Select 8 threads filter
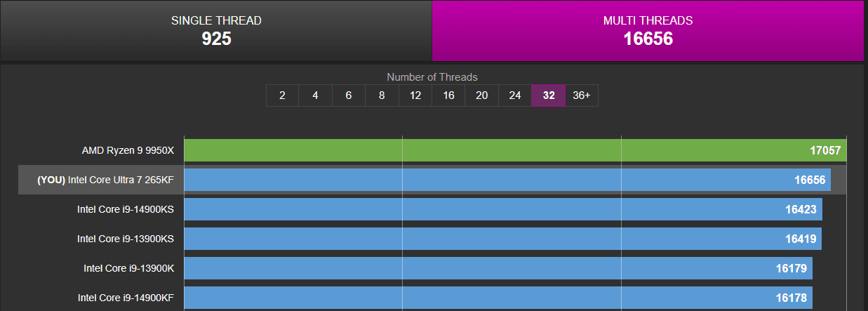Screen dimensions: 868x311 pos(382,95)
